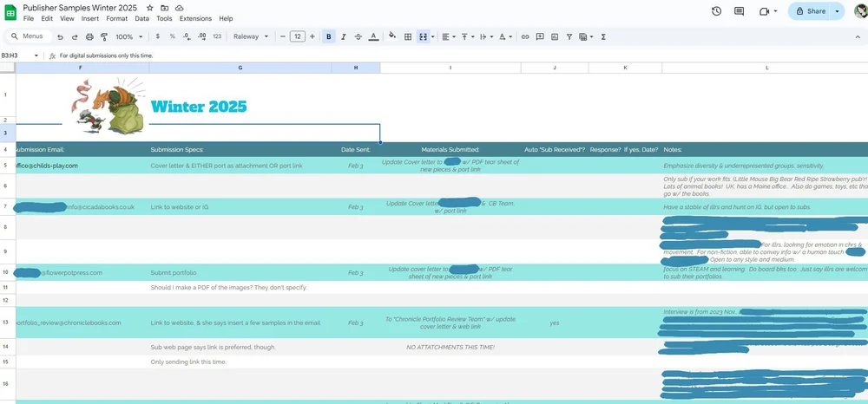The height and width of the screenshot is (404, 868).
Task: Open the File menu
Action: (x=29, y=18)
